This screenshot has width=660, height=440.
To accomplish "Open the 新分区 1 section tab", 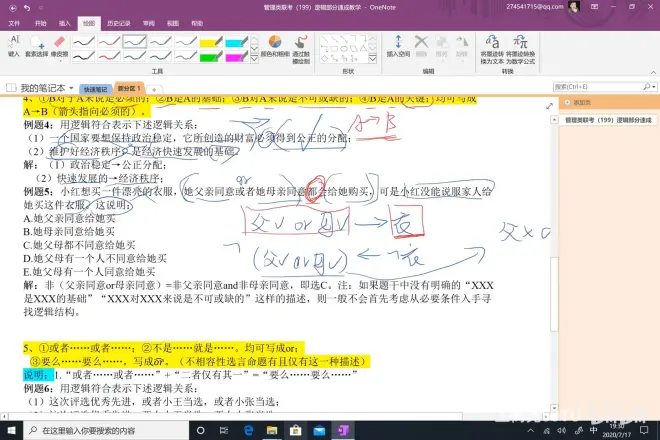I will click(128, 88).
